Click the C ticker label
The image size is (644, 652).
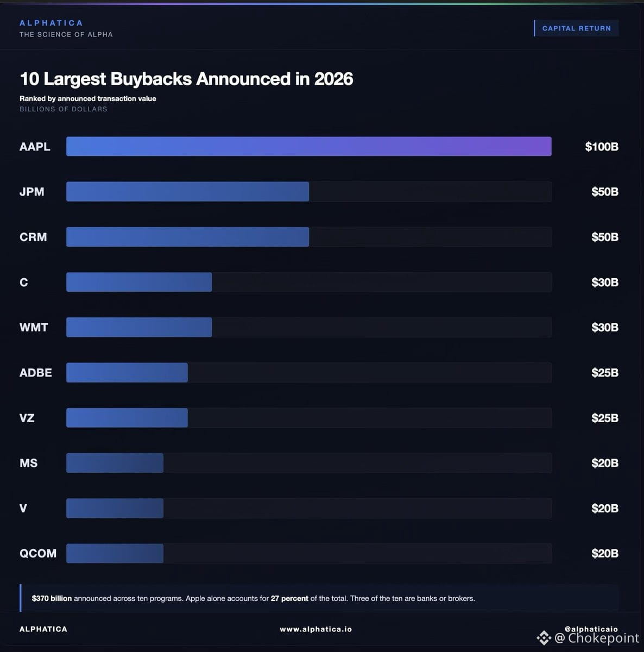click(24, 282)
